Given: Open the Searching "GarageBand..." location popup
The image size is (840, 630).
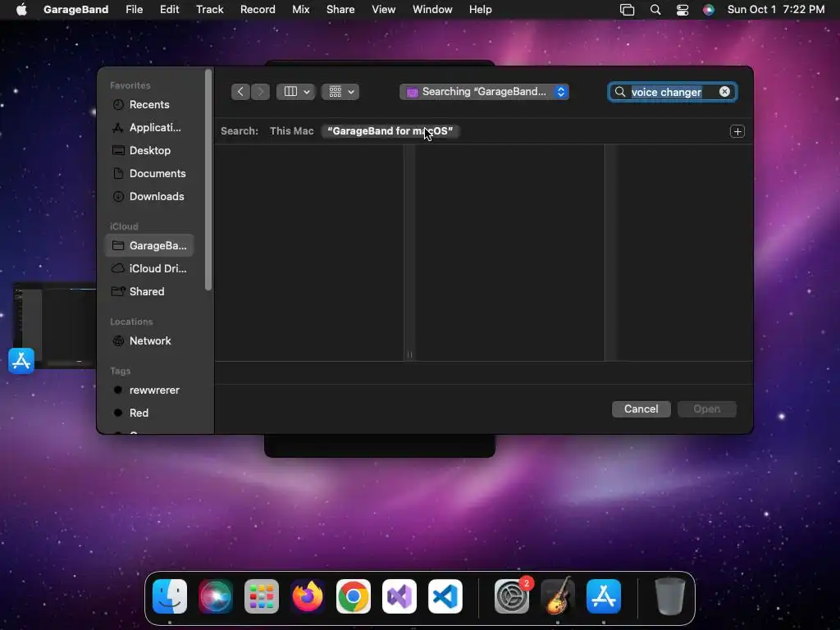Looking at the screenshot, I should pos(484,92).
